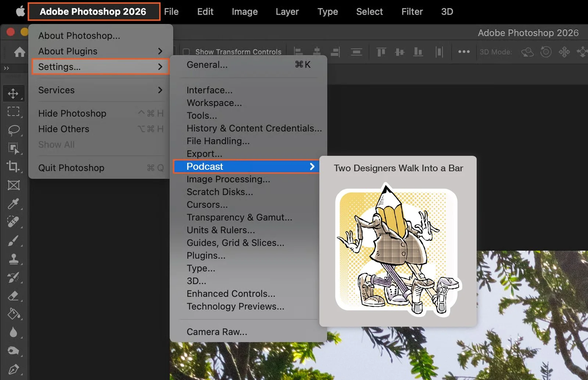Open the Type menu
588x380 pixels.
pos(327,11)
